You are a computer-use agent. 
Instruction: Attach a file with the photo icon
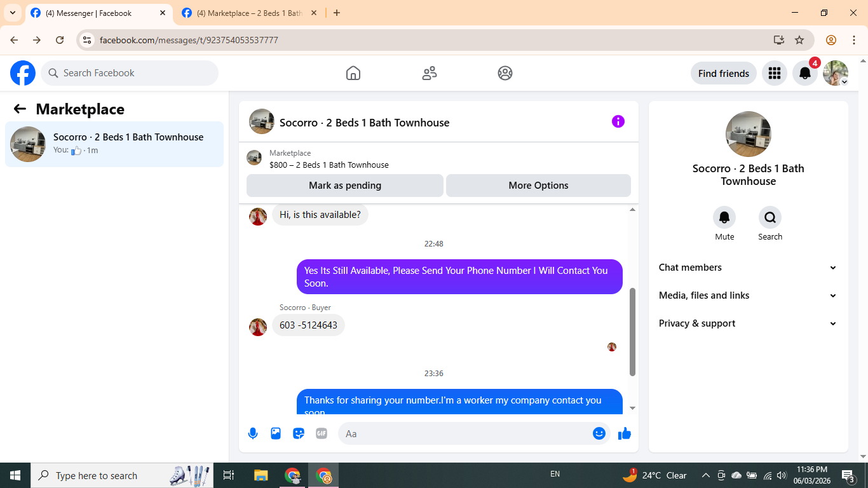click(x=276, y=433)
